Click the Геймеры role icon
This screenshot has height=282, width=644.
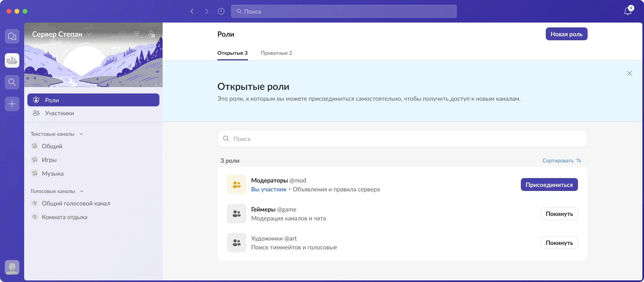237,214
